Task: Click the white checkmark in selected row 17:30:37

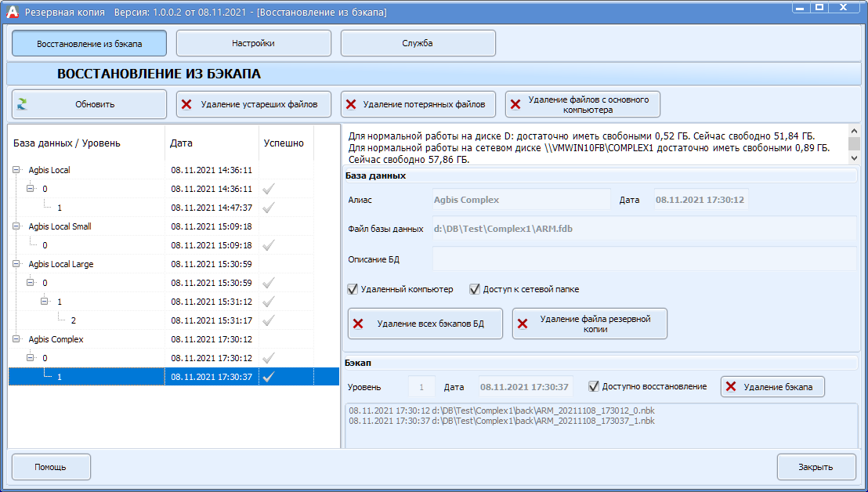Action: (269, 377)
